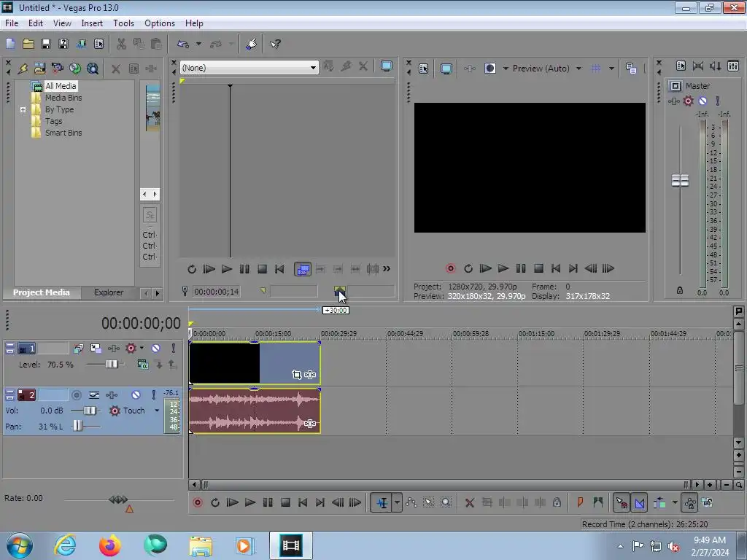Click Stop in the trimmer transport

(x=262, y=269)
